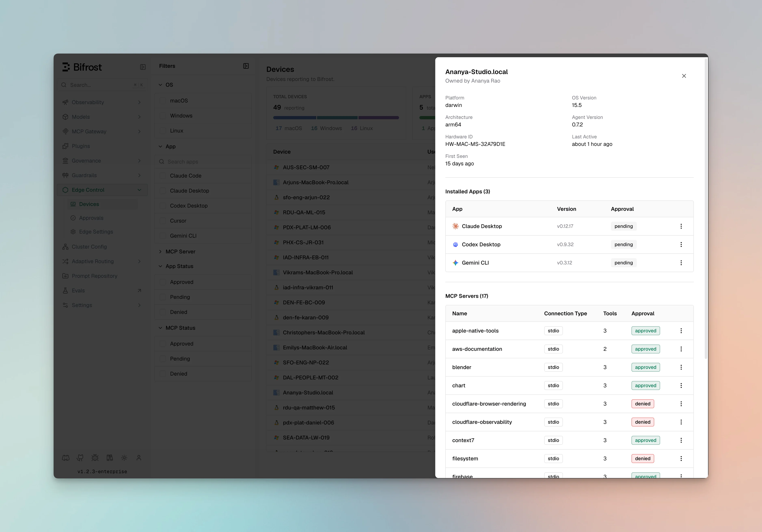Open the documentation books icon

(110, 458)
